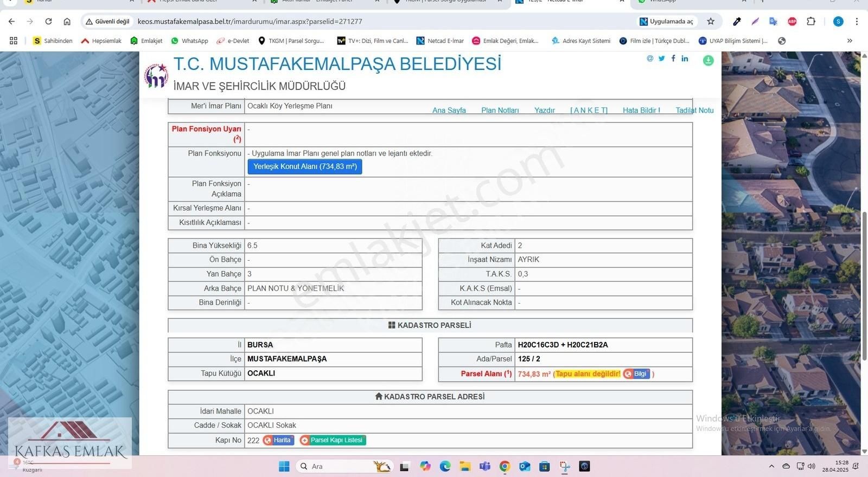868x477 pixels.
Task: Open e-Devlet bookmark
Action: coord(233,41)
